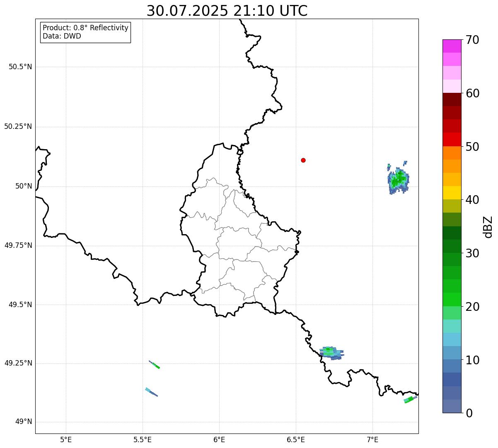Click the latitude label 50.25°N
Viewport: 498px width, 448px height.
(x=18, y=126)
